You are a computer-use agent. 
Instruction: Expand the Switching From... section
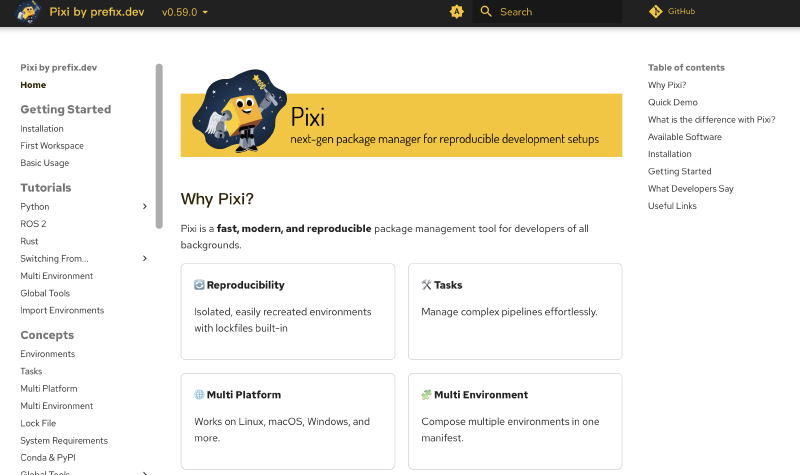coord(145,259)
